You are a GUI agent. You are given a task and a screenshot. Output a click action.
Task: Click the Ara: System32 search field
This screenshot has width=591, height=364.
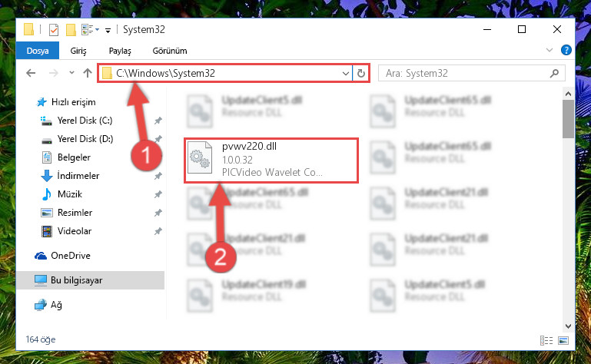point(466,73)
